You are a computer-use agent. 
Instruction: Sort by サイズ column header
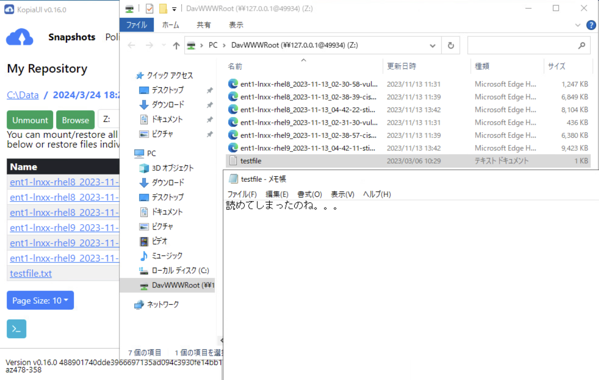tap(557, 66)
